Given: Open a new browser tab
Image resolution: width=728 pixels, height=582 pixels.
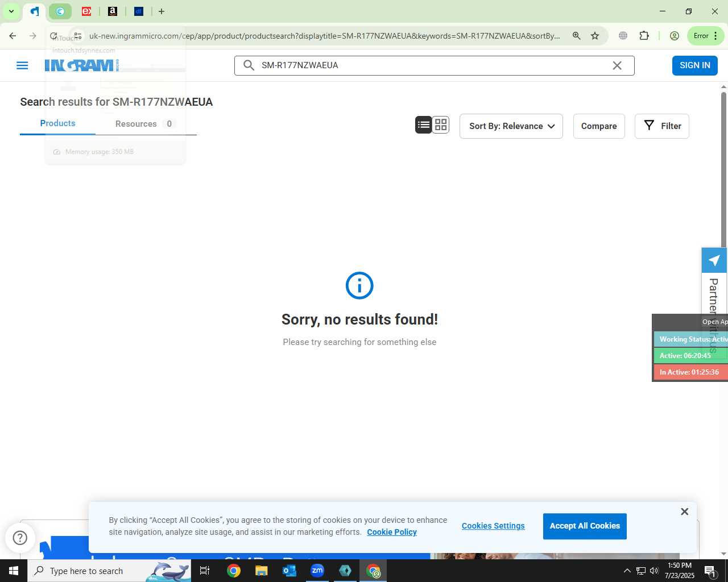Looking at the screenshot, I should [162, 11].
